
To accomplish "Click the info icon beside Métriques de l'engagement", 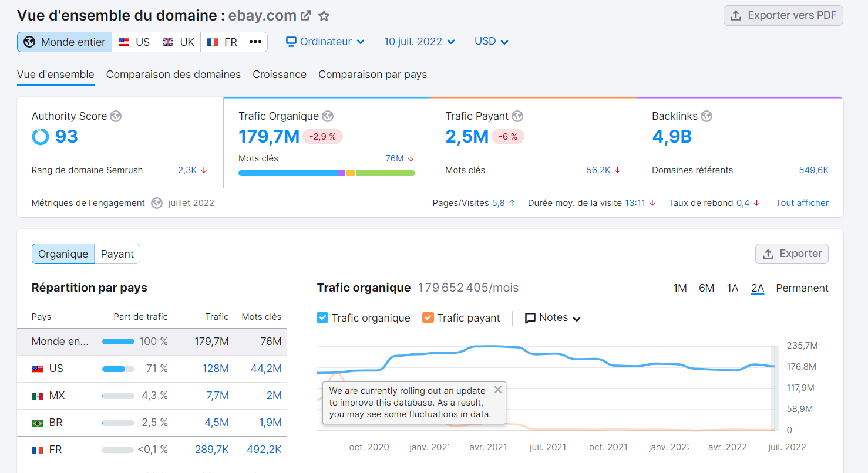I will [156, 202].
